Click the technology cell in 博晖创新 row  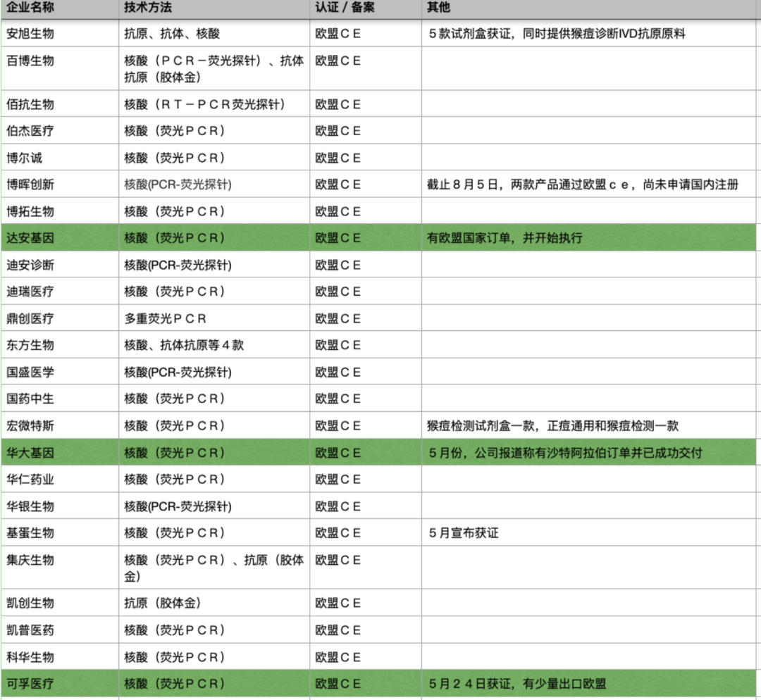pos(214,185)
